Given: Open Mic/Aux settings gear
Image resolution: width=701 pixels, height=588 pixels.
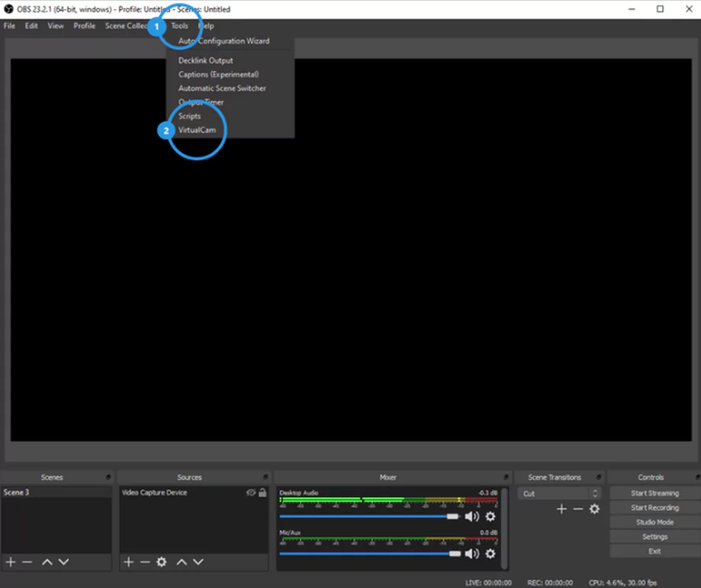Looking at the screenshot, I should coord(491,554).
